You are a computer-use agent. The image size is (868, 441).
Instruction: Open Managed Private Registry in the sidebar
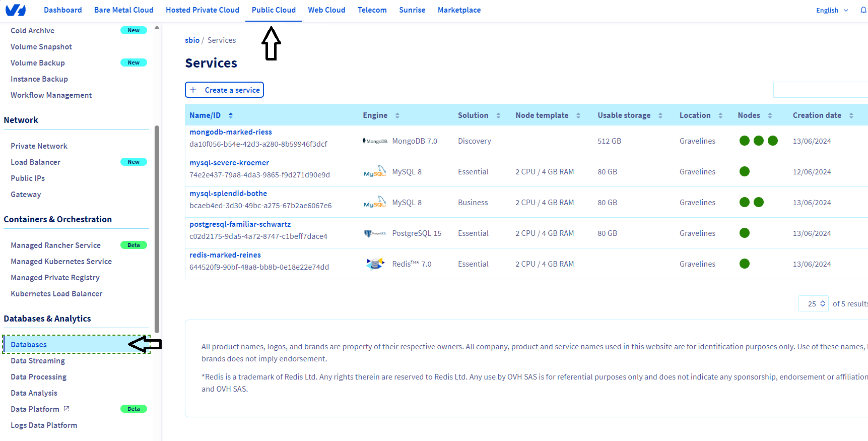point(55,278)
